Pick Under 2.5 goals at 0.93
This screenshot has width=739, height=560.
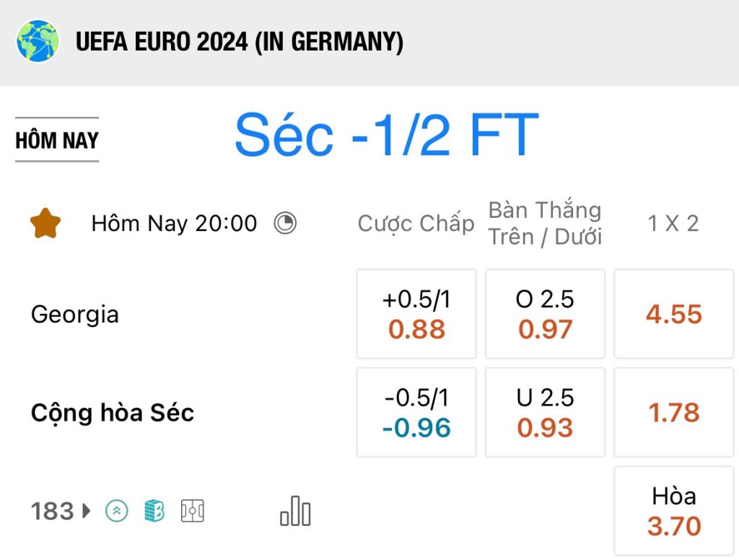(x=546, y=413)
